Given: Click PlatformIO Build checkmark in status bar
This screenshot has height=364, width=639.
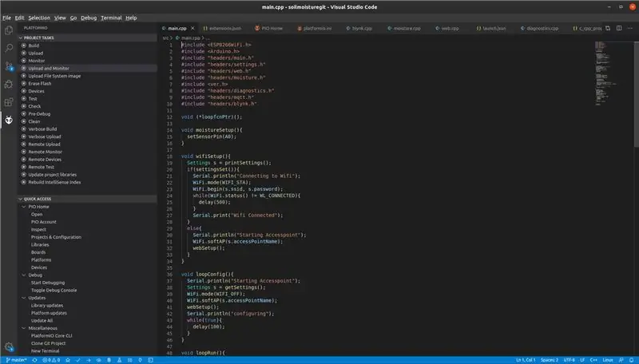Looking at the screenshot, I should coord(77,360).
